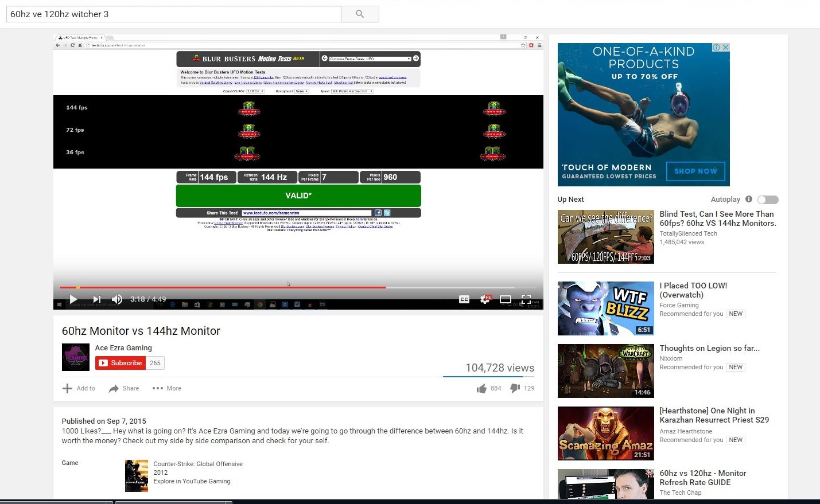Screen dimensions: 820x504
Task: Open video quality settings gear
Action: 485,299
